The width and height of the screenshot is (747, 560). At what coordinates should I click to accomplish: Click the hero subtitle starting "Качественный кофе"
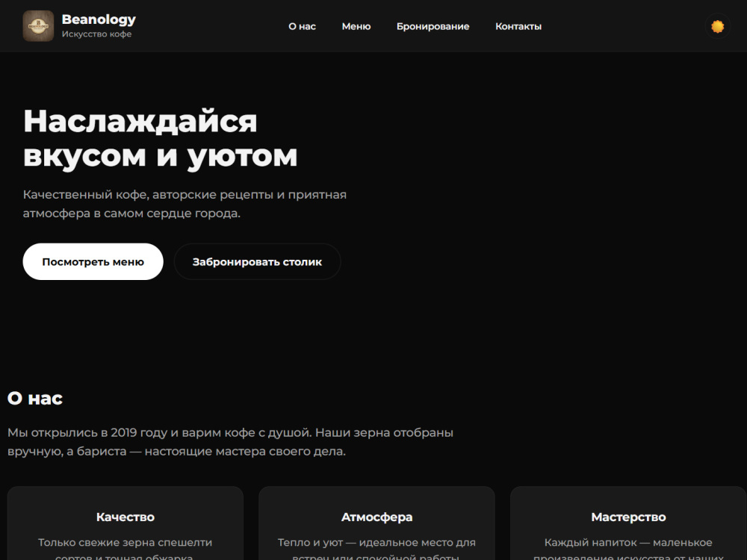pos(185,204)
